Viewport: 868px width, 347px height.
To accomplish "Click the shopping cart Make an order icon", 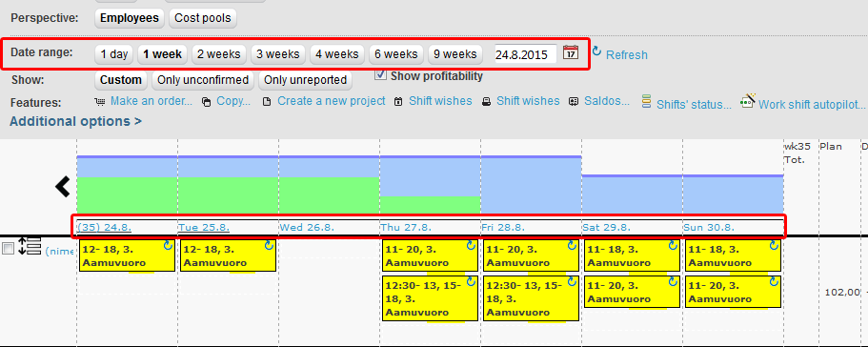I will 100,102.
